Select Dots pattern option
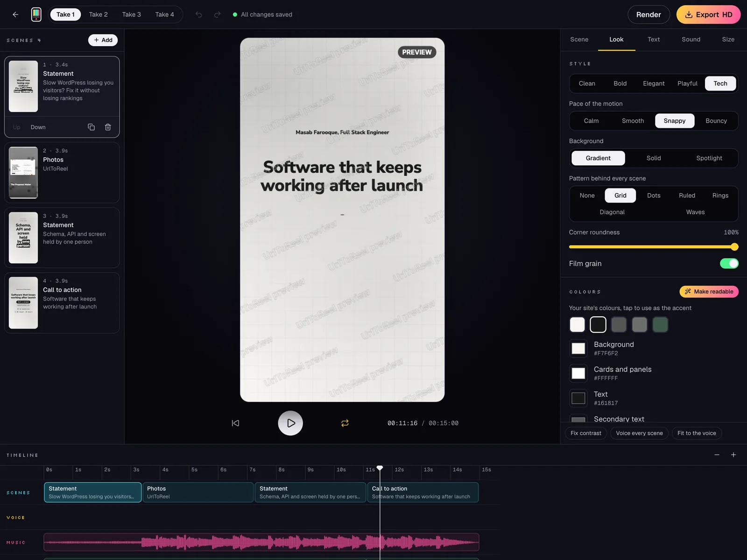Screen dimensions: 747x560 (654, 196)
